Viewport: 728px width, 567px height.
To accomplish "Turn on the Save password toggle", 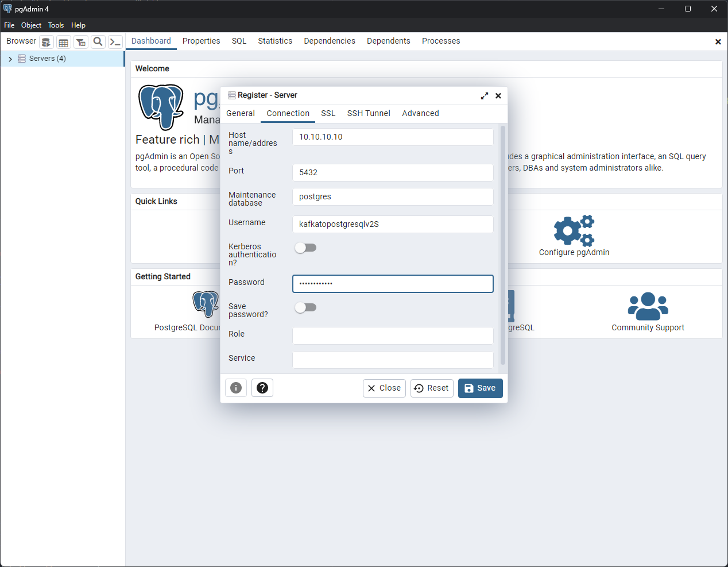I will click(305, 307).
